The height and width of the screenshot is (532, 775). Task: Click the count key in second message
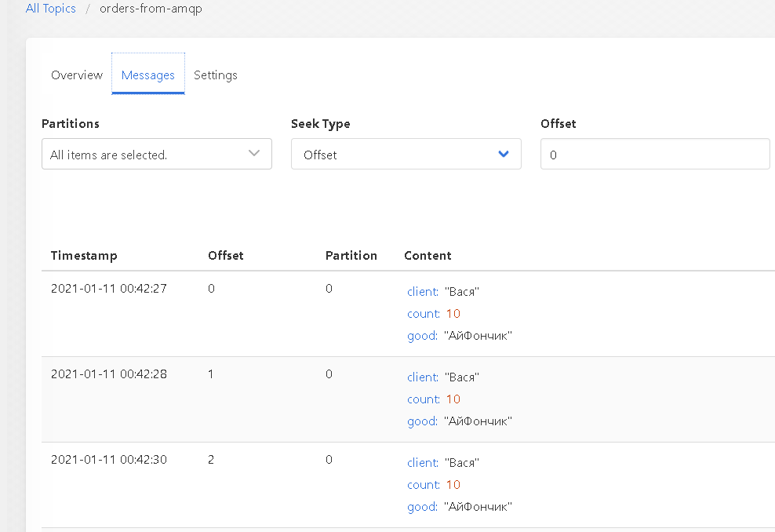coord(423,399)
